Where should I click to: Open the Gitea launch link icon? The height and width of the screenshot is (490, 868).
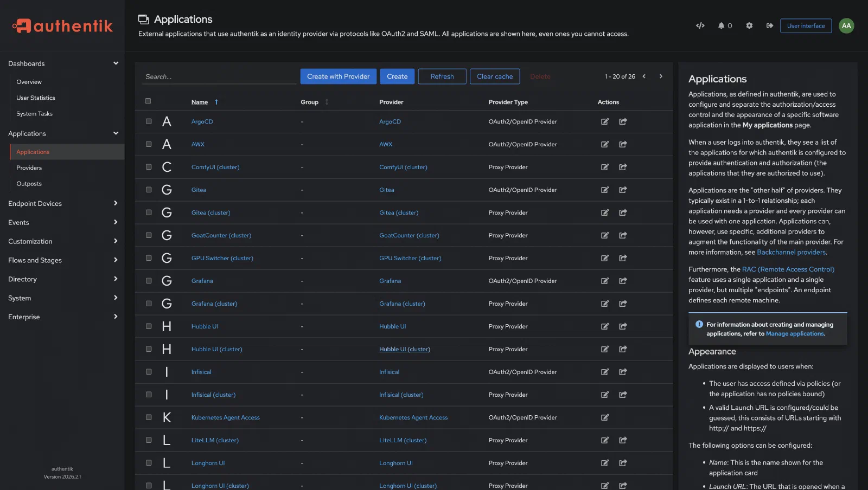coord(623,190)
